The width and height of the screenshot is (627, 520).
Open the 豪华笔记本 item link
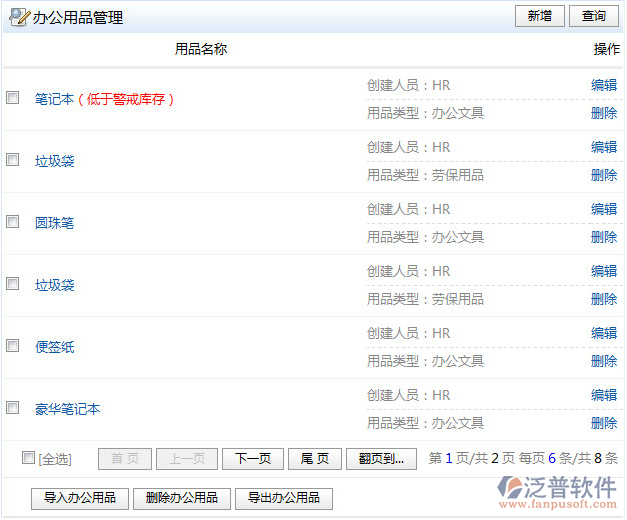tap(67, 409)
